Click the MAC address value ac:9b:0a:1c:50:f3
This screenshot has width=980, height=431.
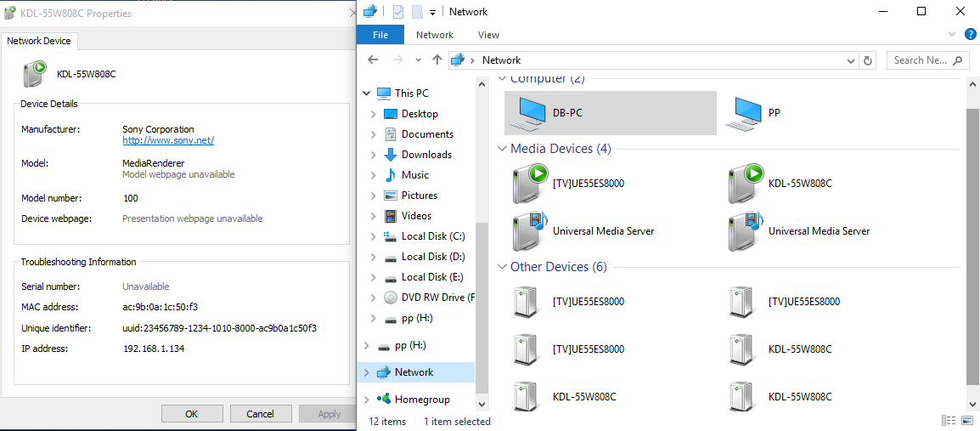pyautogui.click(x=161, y=307)
